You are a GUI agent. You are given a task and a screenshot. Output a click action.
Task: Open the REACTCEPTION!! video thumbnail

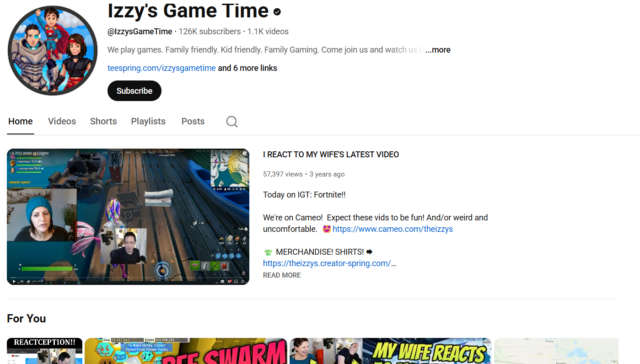(44, 351)
